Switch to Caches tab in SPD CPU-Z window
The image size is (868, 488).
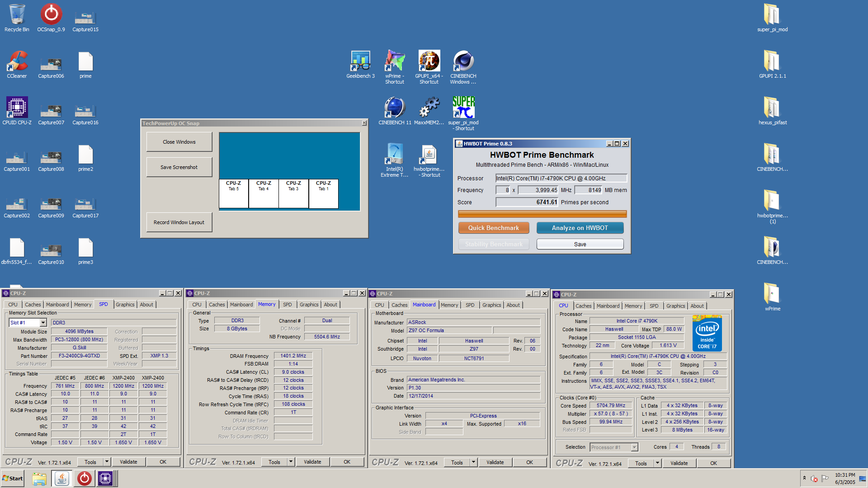point(33,305)
